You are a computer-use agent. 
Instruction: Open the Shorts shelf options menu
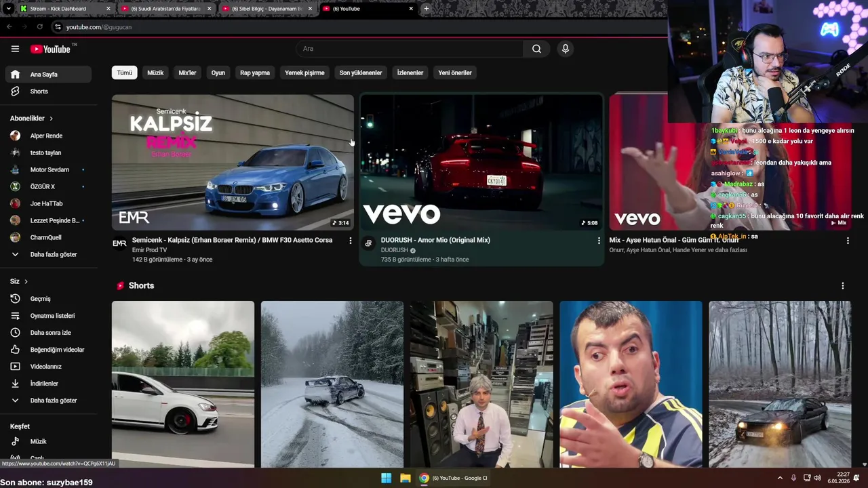click(x=843, y=286)
